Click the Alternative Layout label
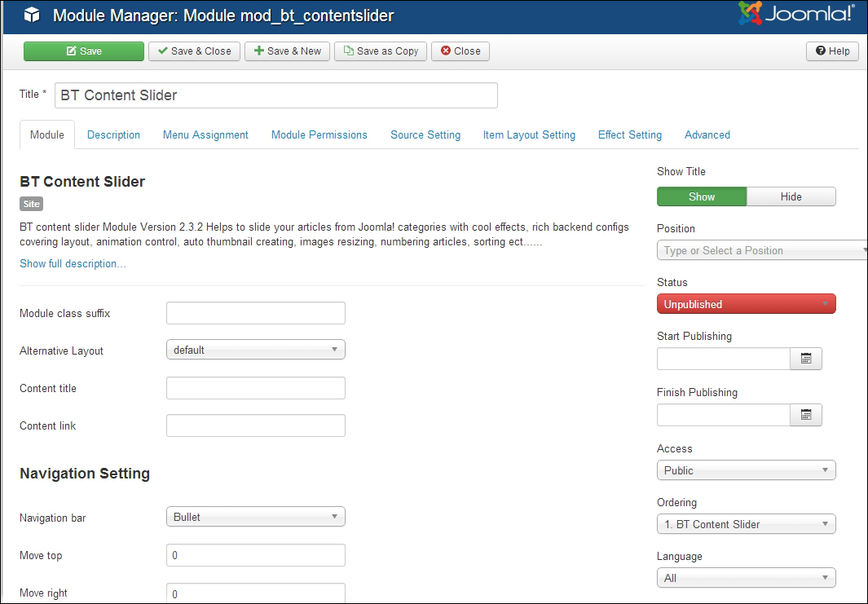The image size is (868, 604). pos(61,351)
